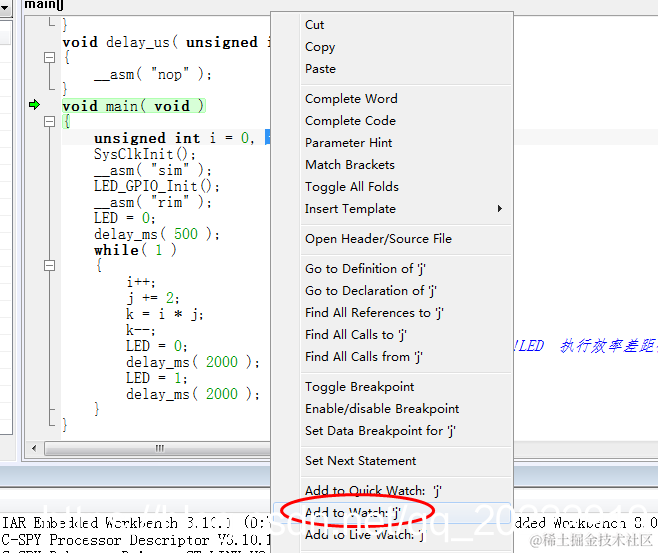Viewport: 658px width, 553px height.
Task: Click the editor horizontal scrollbar thumb
Action: click(158, 449)
